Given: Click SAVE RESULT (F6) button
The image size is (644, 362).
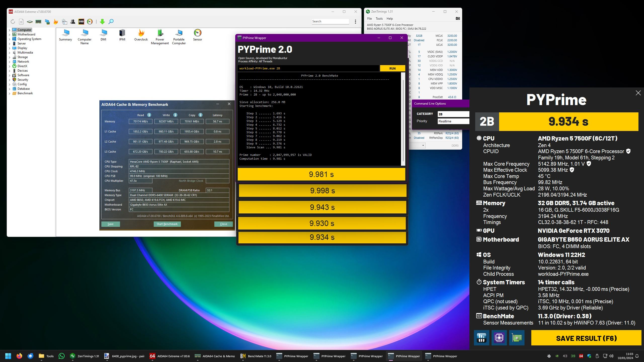Looking at the screenshot, I should pyautogui.click(x=586, y=338).
